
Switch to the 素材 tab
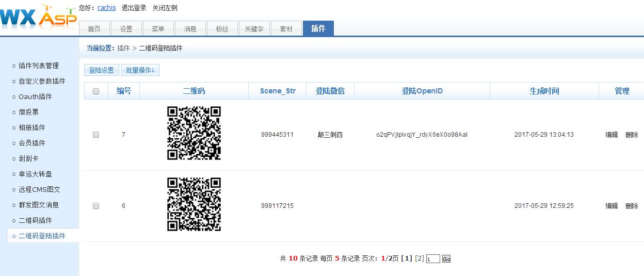click(286, 29)
